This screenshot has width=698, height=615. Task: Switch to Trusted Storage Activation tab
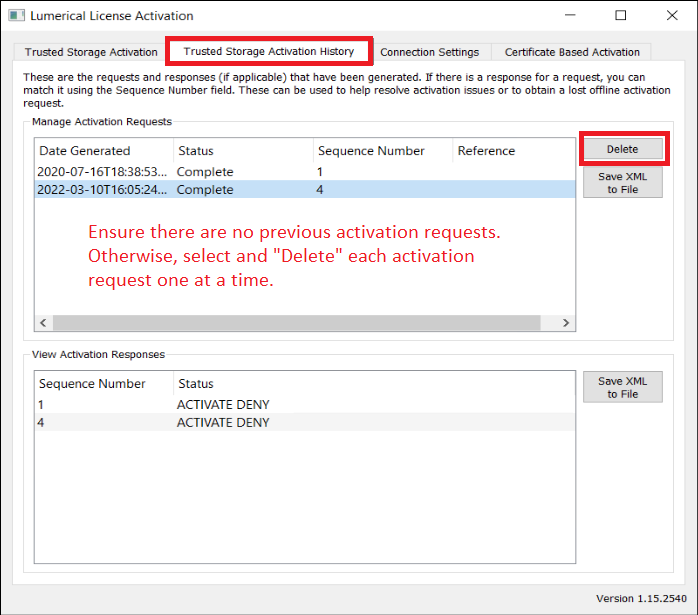click(x=91, y=52)
